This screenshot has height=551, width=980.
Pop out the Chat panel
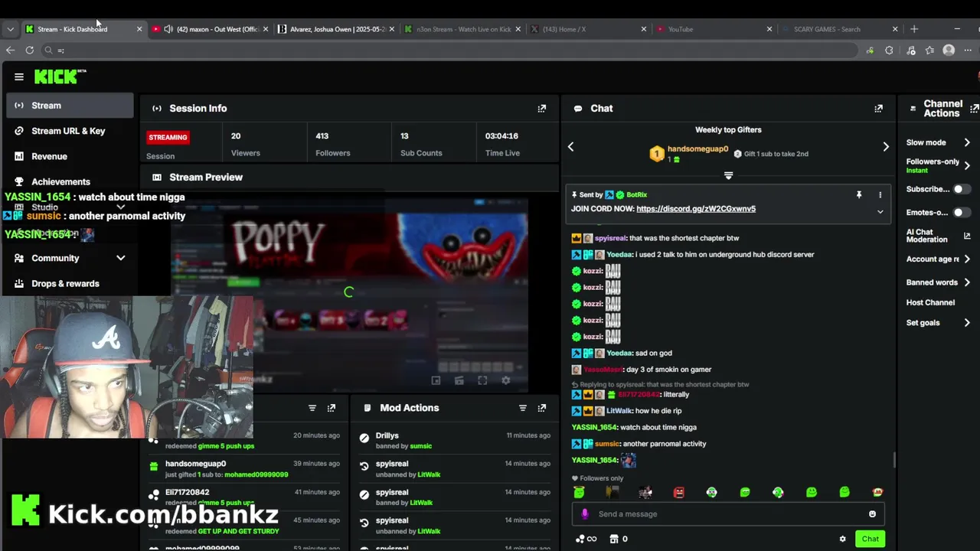point(878,109)
